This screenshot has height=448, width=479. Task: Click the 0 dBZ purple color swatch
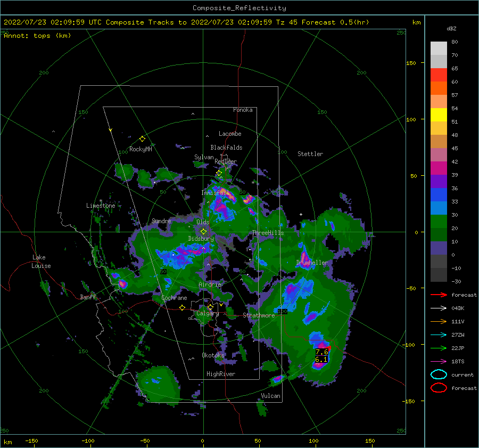tap(439, 248)
